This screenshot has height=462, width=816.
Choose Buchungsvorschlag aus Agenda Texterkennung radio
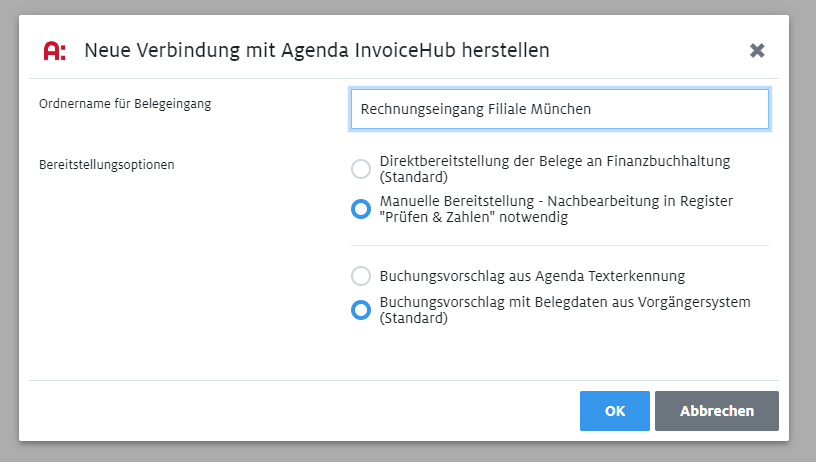(361, 276)
